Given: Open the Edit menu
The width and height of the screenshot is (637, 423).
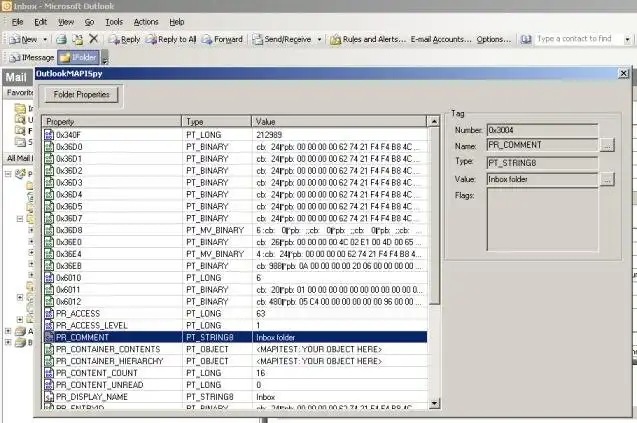Looking at the screenshot, I should click(x=40, y=22).
